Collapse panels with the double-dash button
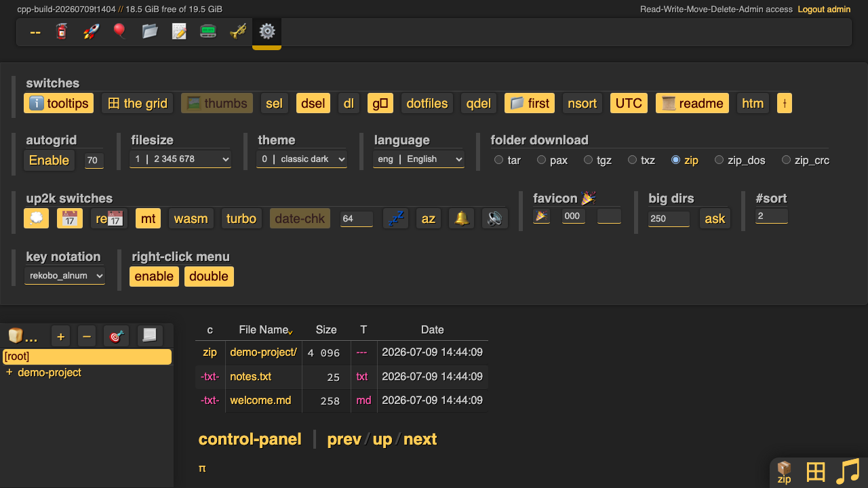The width and height of the screenshot is (868, 488). [x=35, y=32]
